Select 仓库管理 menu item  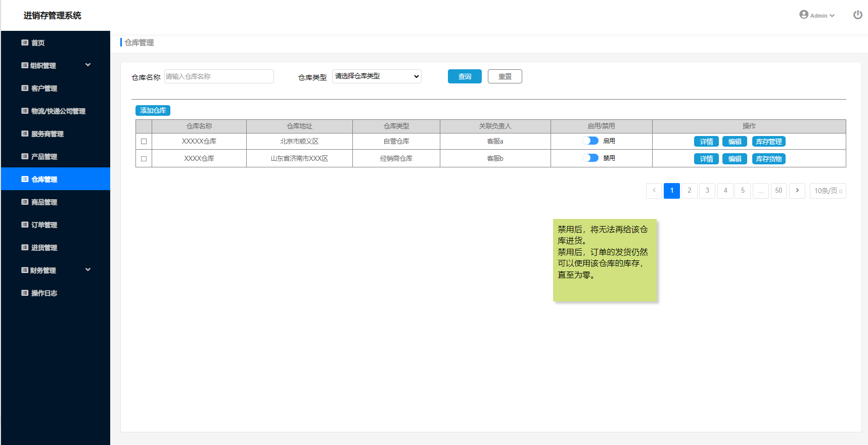(56, 179)
